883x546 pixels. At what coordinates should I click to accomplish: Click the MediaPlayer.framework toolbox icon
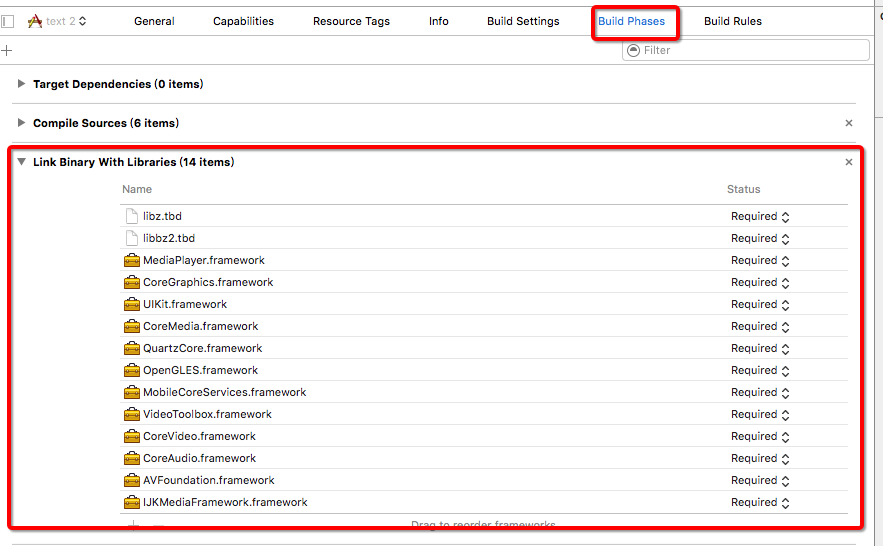[x=131, y=260]
